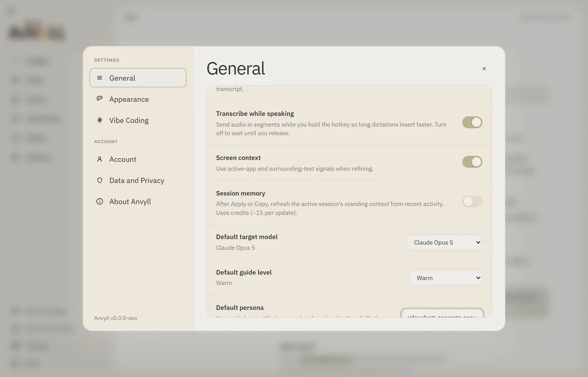This screenshot has height=377, width=588.
Task: Click the Data and Privacy shield icon
Action: pos(100,180)
